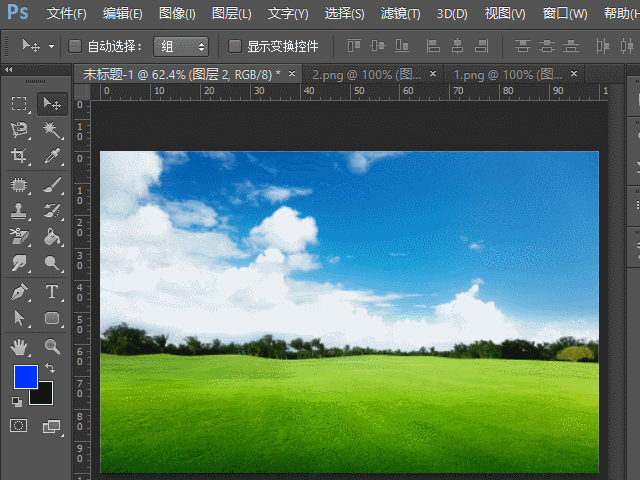Viewport: 640px width, 480px height.
Task: Select the Hand tool
Action: 19,347
